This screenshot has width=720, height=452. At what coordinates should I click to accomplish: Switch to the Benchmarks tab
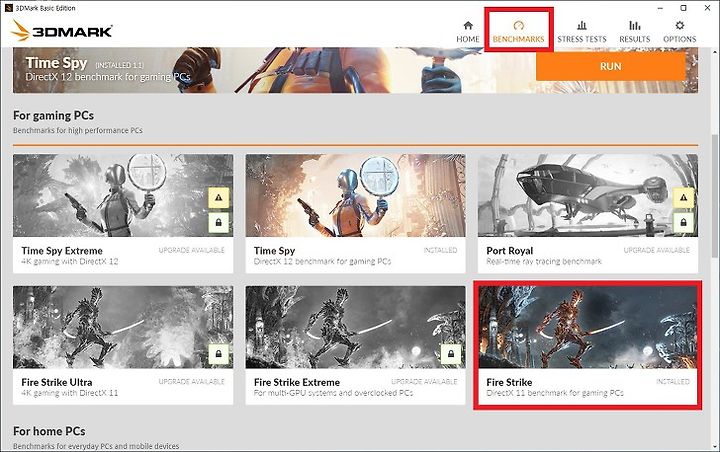tap(518, 32)
